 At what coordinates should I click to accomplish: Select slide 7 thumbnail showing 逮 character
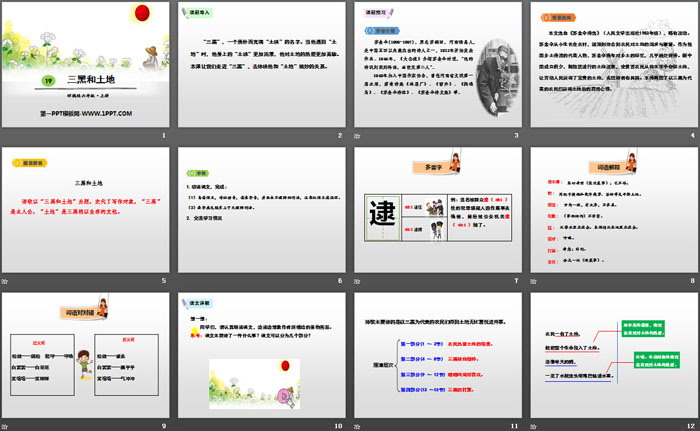(438, 210)
